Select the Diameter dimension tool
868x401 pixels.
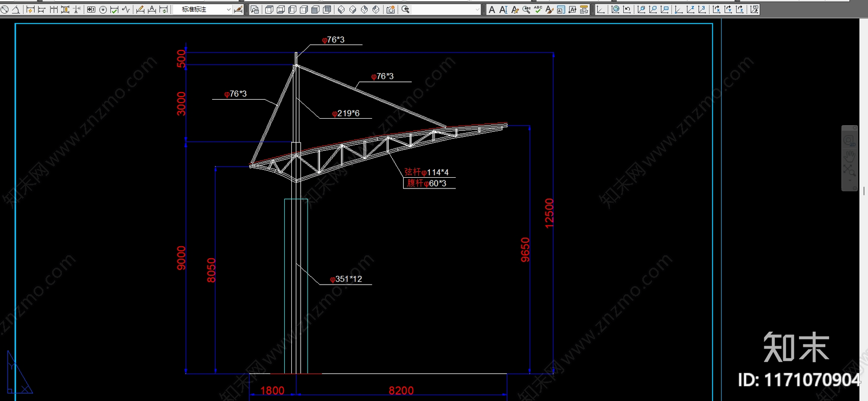point(4,9)
